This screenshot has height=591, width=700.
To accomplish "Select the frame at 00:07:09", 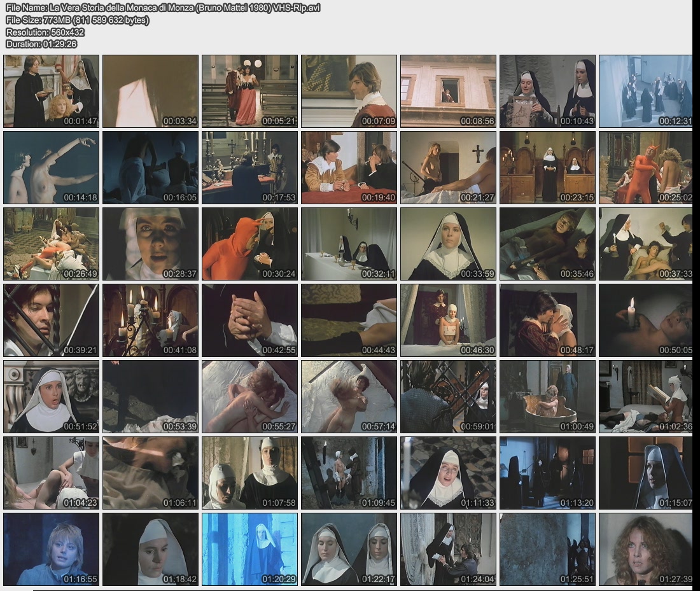I will [349, 91].
